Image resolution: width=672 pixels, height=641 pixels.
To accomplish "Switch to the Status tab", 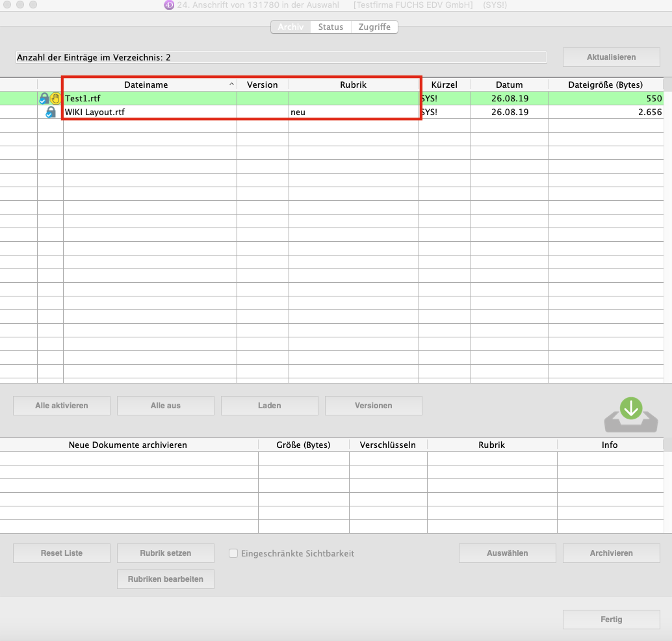I will click(330, 27).
